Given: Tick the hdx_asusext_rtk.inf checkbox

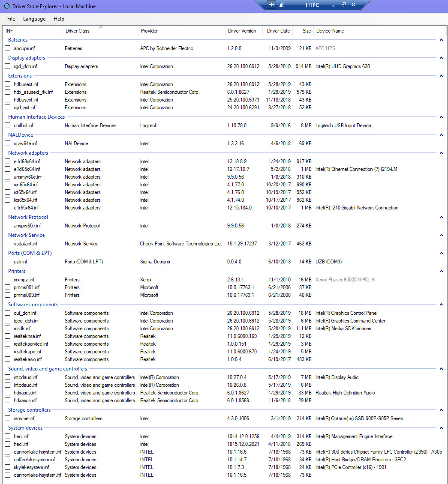Looking at the screenshot, I should coord(8,92).
